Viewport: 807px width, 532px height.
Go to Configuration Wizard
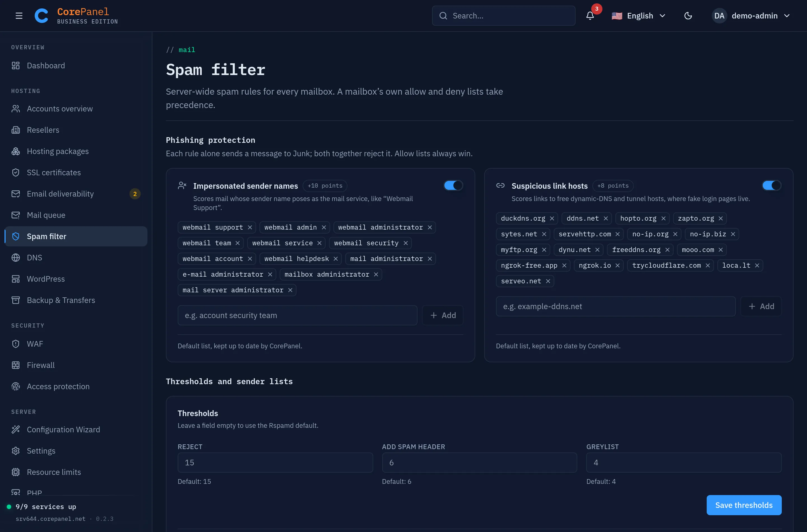76,430
